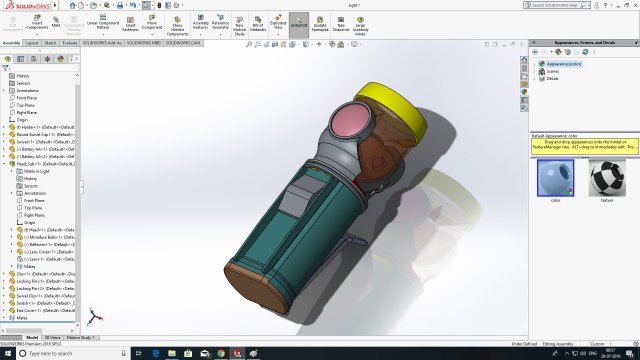Open the Motion Study 1 tab
Image resolution: width=640 pixels, height=360 pixels.
pos(80,338)
